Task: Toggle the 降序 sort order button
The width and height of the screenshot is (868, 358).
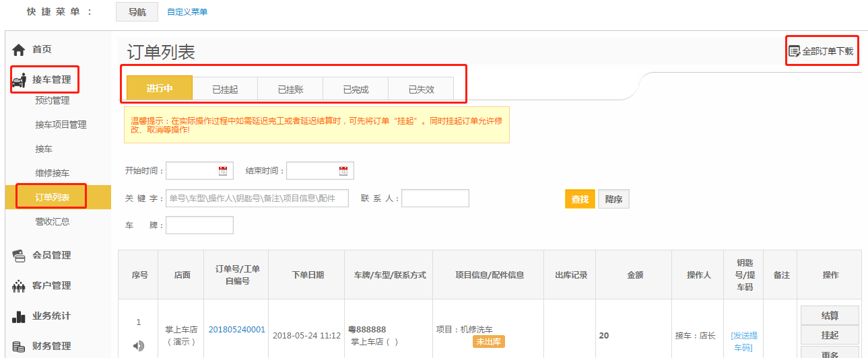Action: (613, 199)
